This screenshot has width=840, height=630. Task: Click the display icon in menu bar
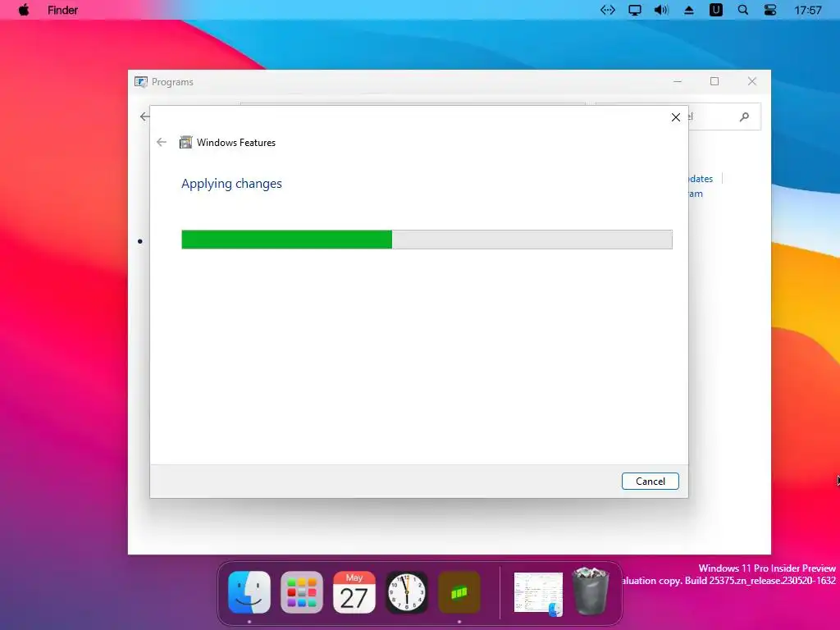(x=634, y=10)
